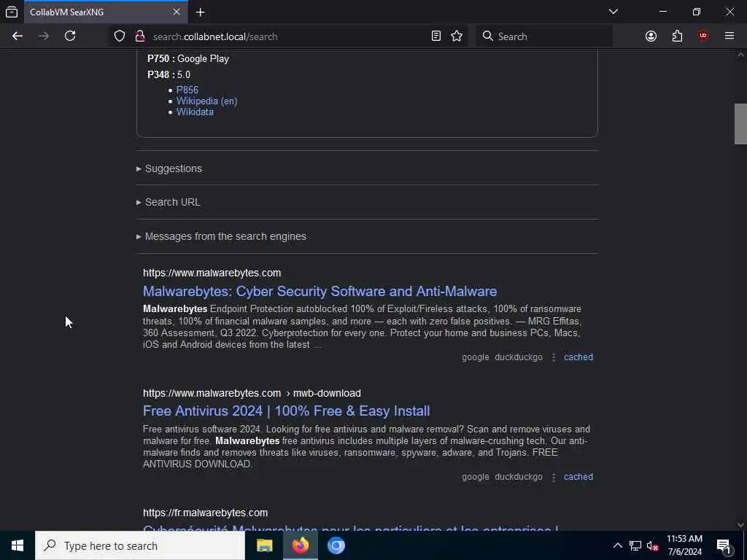Click the address bar URL field
Screen dimensions: 747x560
tap(289, 36)
